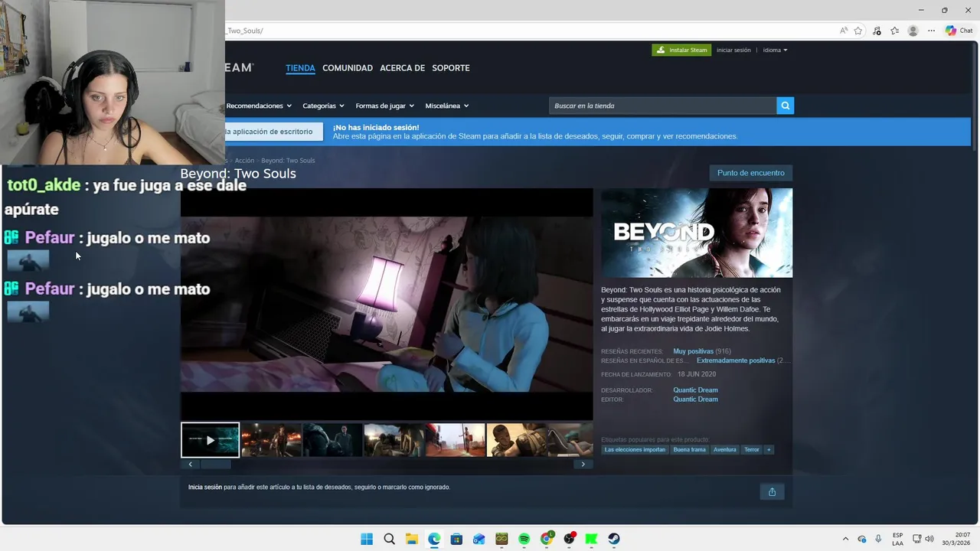Click the share icon below the media carousel

772,492
